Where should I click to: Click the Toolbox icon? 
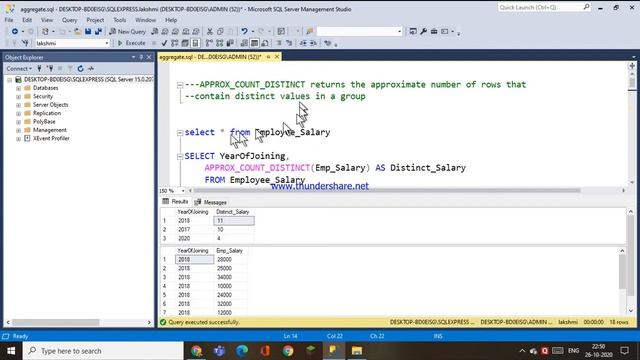[434, 31]
